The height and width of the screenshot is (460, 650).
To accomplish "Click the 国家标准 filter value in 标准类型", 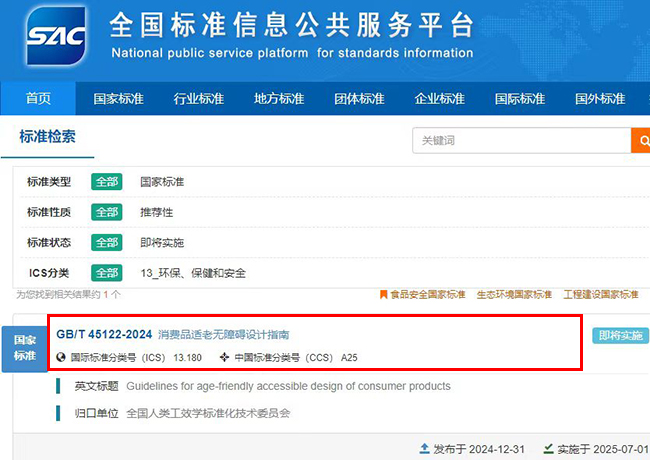I will coord(162,182).
